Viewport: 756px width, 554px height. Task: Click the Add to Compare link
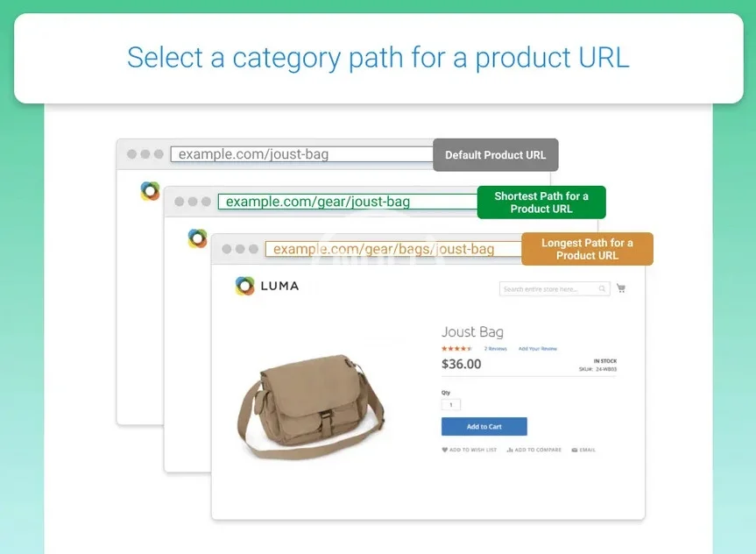coord(538,450)
